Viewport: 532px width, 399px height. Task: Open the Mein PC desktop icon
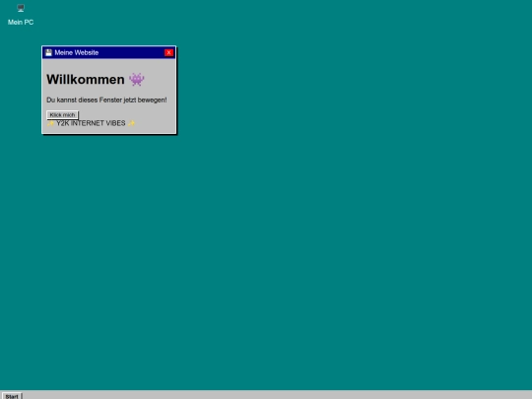21,8
